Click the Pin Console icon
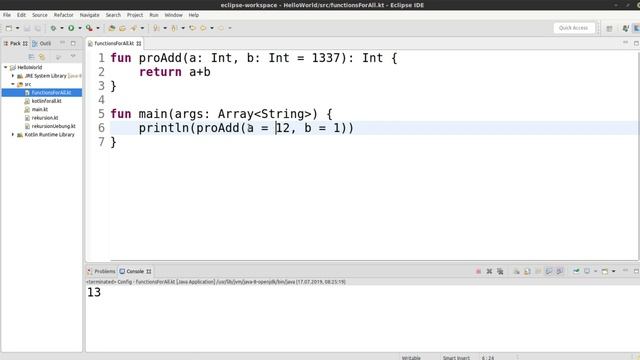 pos(576,271)
